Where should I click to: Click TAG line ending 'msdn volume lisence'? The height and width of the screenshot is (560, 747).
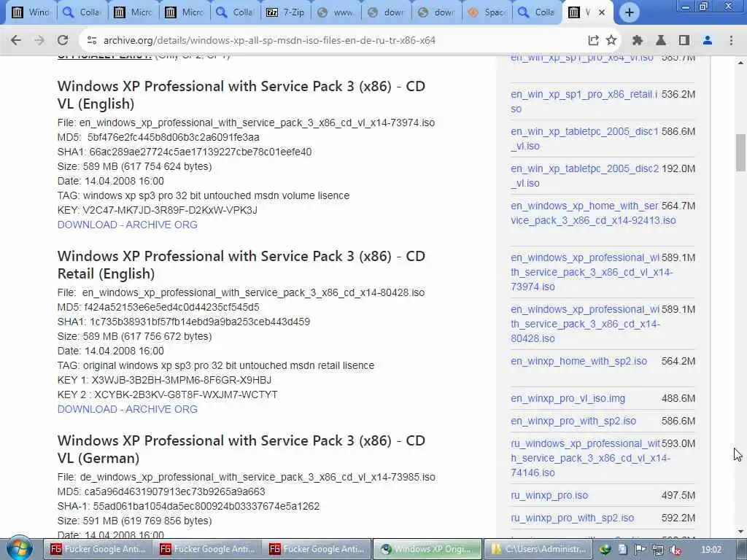pos(204,195)
